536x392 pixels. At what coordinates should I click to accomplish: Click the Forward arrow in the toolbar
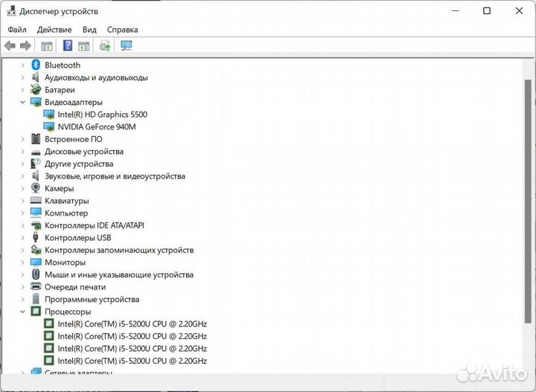coord(25,46)
